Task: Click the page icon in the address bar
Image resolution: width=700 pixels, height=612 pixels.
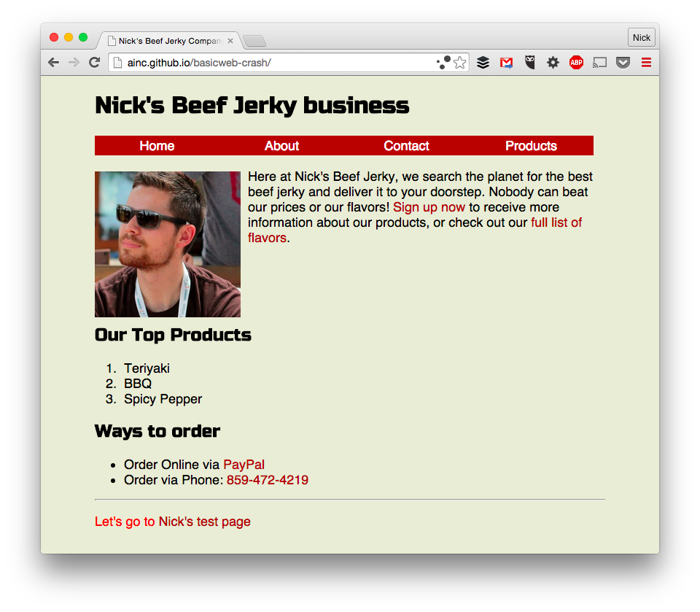Action: tap(118, 63)
